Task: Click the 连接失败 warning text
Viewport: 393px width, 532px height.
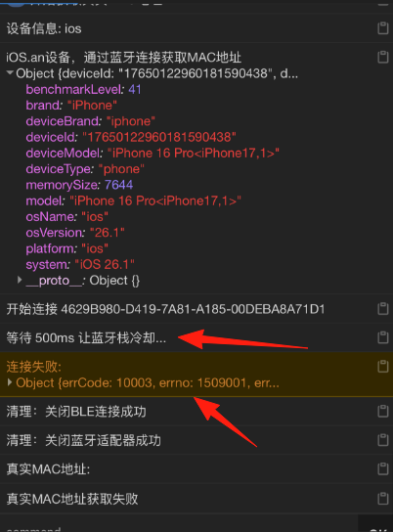Action: pyautogui.click(x=34, y=367)
